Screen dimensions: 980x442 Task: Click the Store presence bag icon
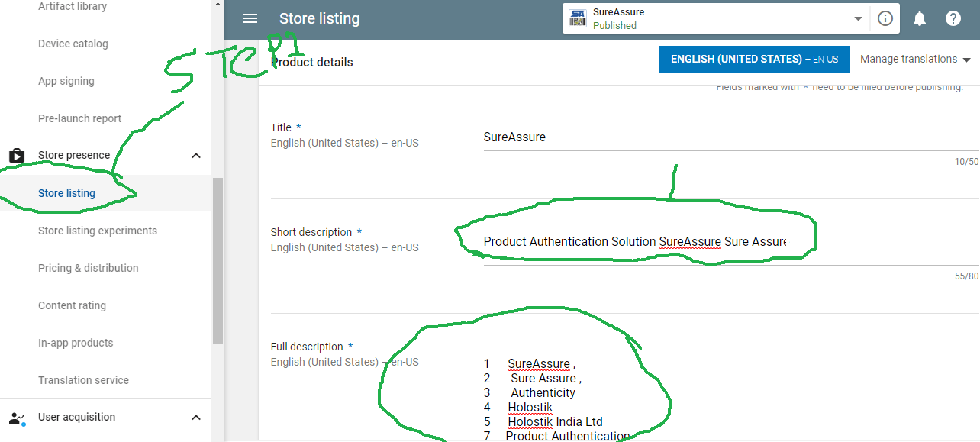[17, 155]
